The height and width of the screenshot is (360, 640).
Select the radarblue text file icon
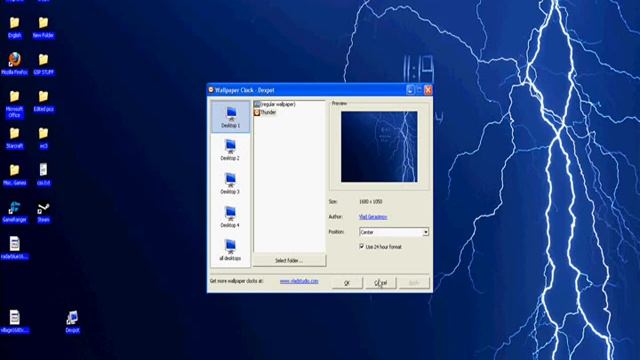click(x=15, y=248)
